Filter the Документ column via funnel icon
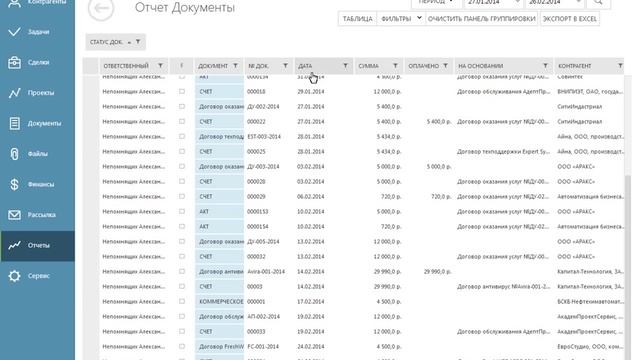The image size is (640, 360). tap(236, 66)
